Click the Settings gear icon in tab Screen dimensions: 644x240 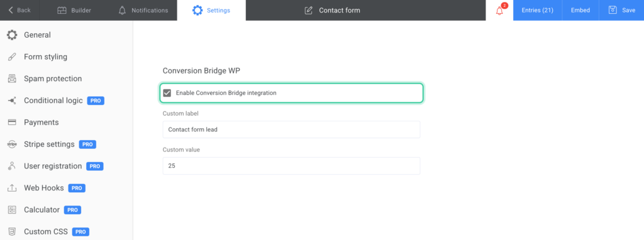pyautogui.click(x=197, y=10)
